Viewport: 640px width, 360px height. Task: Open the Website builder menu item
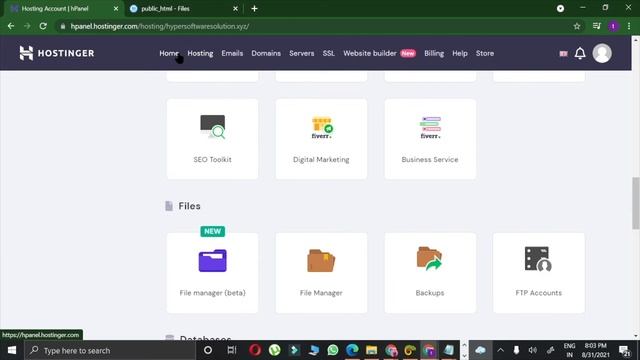370,53
